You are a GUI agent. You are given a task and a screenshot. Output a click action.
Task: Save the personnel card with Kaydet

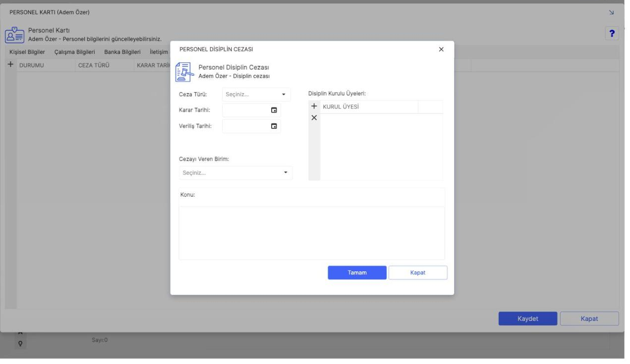pyautogui.click(x=528, y=318)
